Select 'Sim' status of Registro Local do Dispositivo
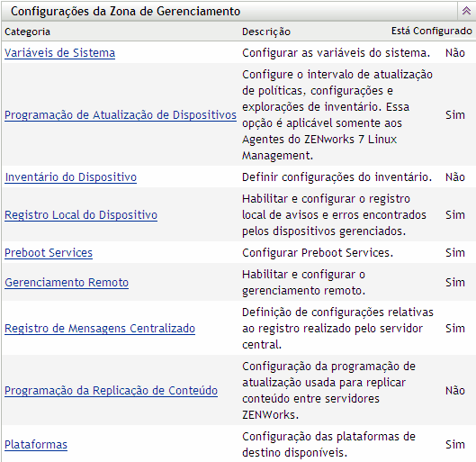Viewport: 476px width, 462px height. [455, 215]
